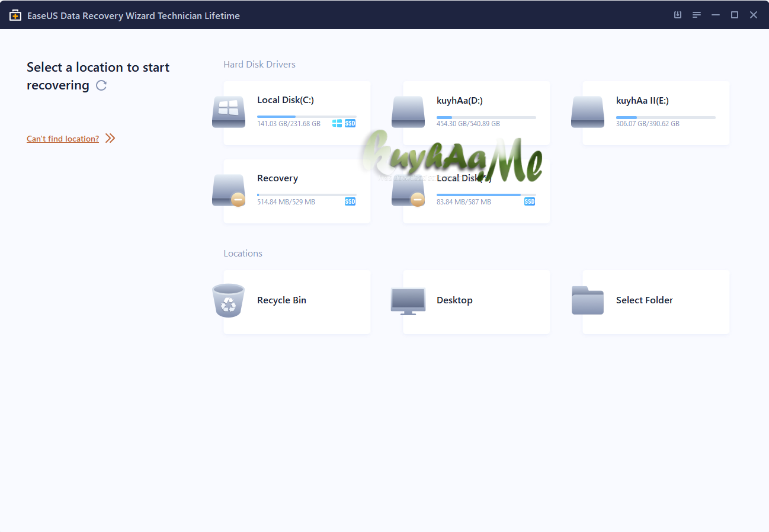Viewport: 769px width, 532px height.
Task: Click the kuyhAa II(E:) usage bar
Action: pyautogui.click(x=666, y=117)
